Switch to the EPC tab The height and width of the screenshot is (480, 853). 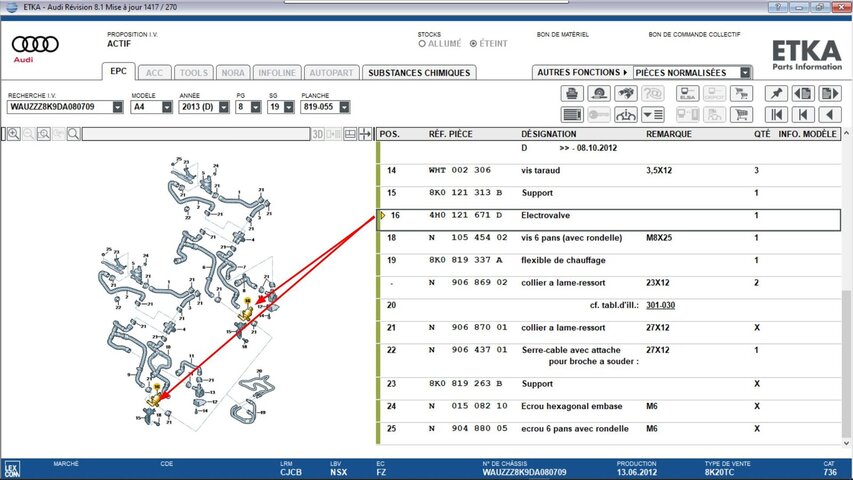(x=118, y=71)
